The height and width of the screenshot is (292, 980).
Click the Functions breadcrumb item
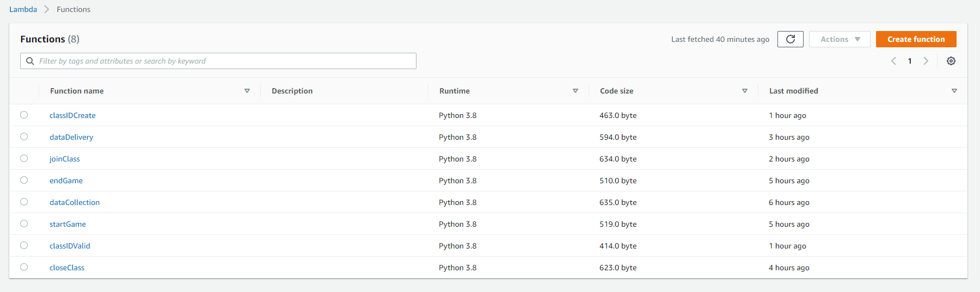pos(73,9)
